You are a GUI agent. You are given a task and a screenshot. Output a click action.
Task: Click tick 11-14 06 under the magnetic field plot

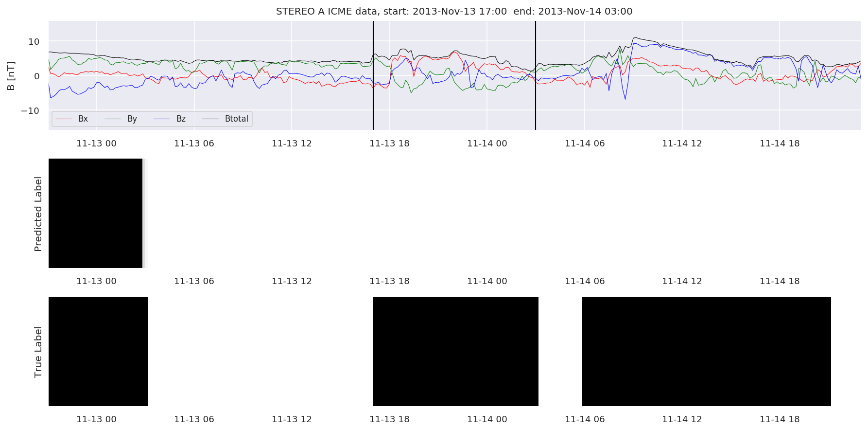pos(585,144)
